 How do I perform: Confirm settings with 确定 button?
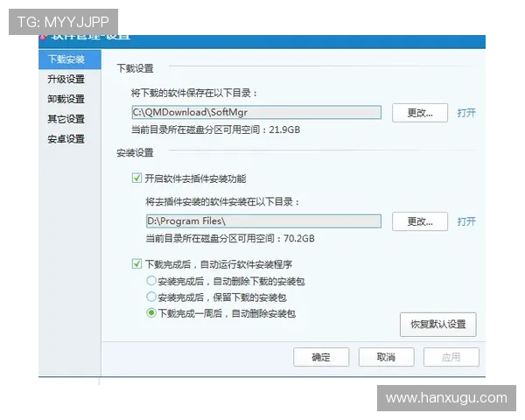click(321, 357)
